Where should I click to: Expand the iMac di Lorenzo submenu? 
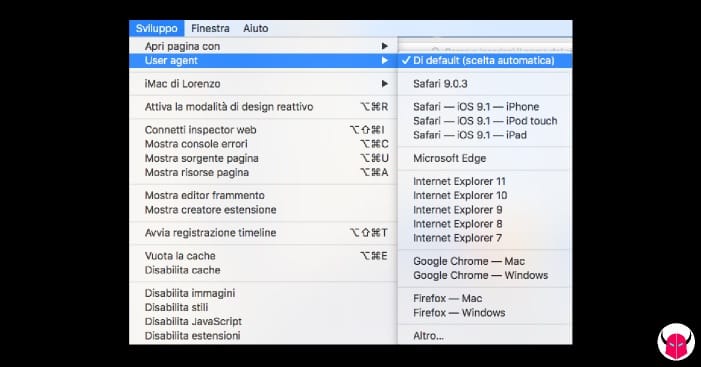(263, 84)
